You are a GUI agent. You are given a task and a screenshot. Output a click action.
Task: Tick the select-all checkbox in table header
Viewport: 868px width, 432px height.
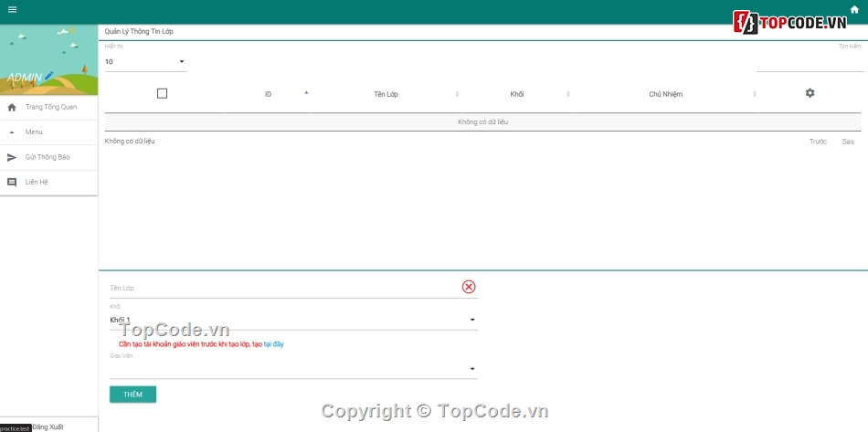click(163, 93)
